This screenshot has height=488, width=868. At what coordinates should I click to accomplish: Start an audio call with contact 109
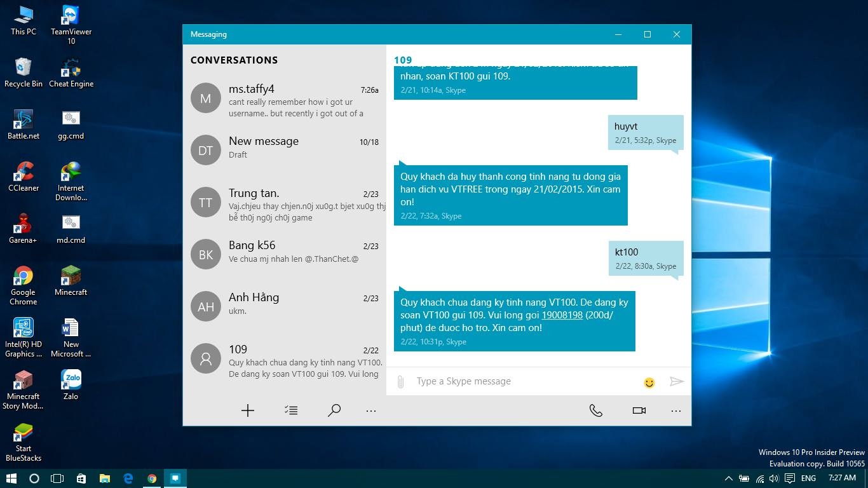(596, 410)
